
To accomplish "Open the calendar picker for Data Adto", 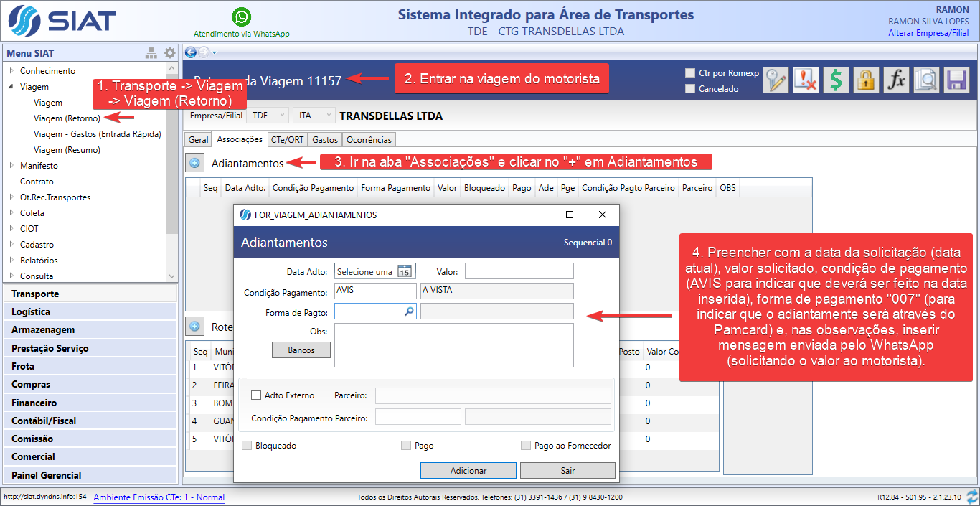I will click(405, 271).
